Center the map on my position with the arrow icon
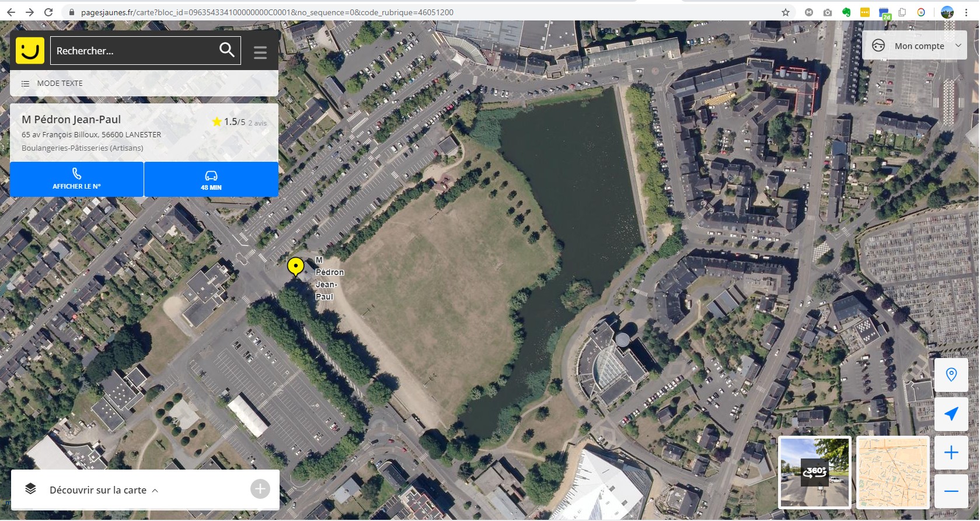 951,414
